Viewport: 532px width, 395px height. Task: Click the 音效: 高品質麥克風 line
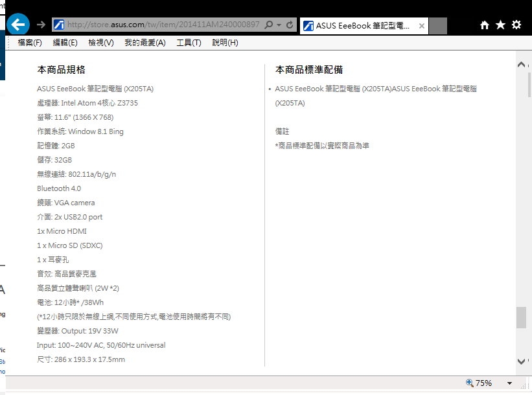point(67,274)
